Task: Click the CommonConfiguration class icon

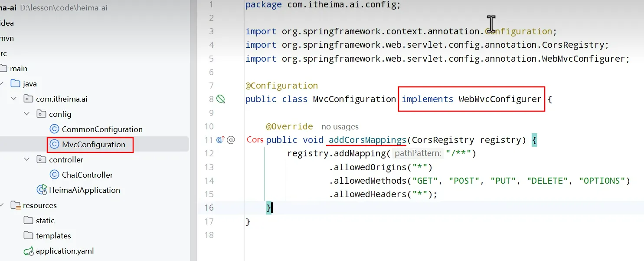Action: click(54, 129)
